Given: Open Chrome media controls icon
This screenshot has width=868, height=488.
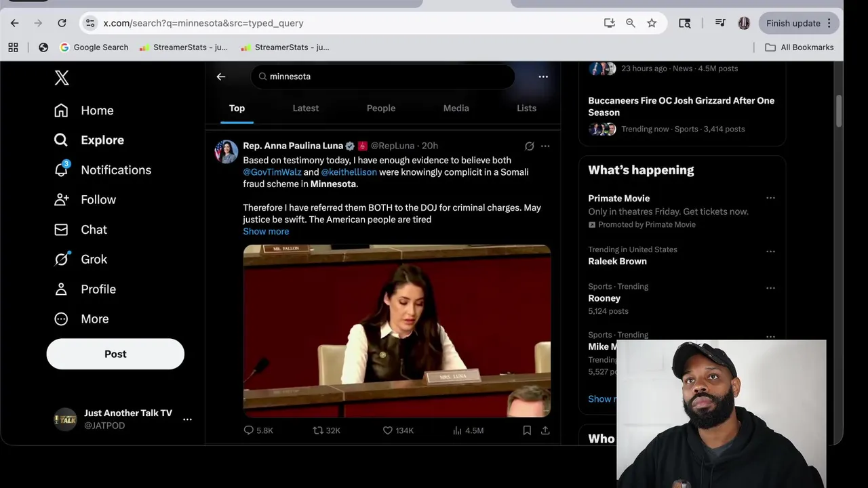Looking at the screenshot, I should (x=720, y=23).
